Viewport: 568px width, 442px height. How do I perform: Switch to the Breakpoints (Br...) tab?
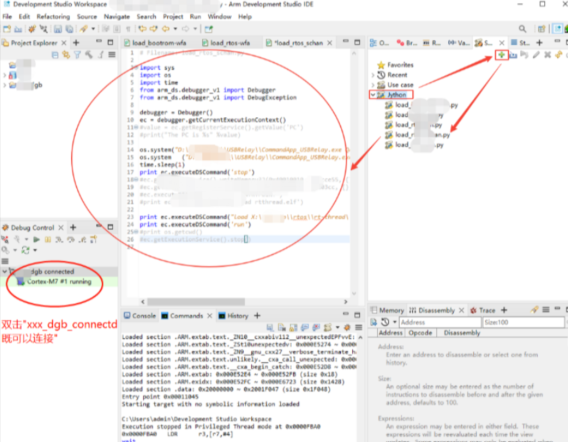tap(406, 43)
